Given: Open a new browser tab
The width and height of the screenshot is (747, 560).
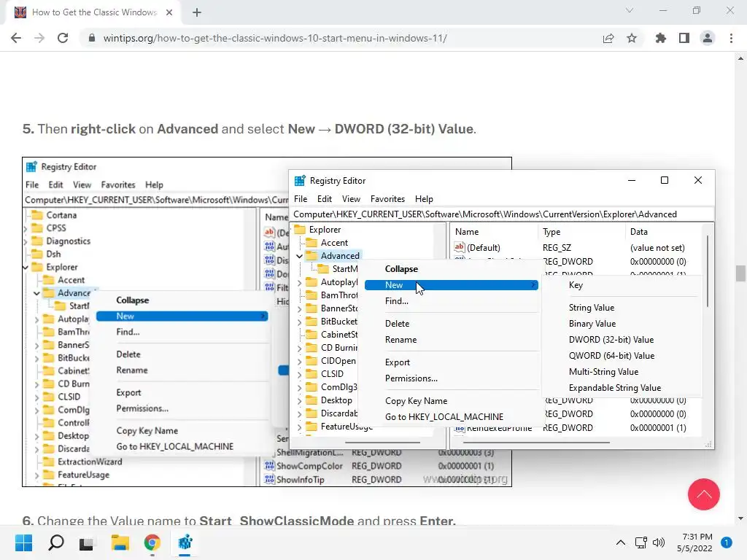Looking at the screenshot, I should click(x=197, y=12).
